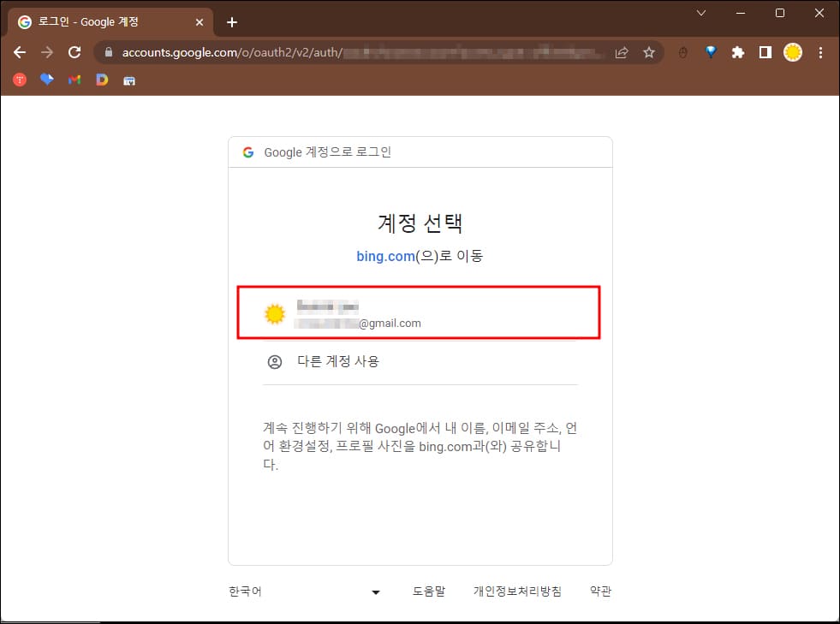Open the Gmail bookmark icon
The height and width of the screenshot is (624, 840).
point(74,80)
